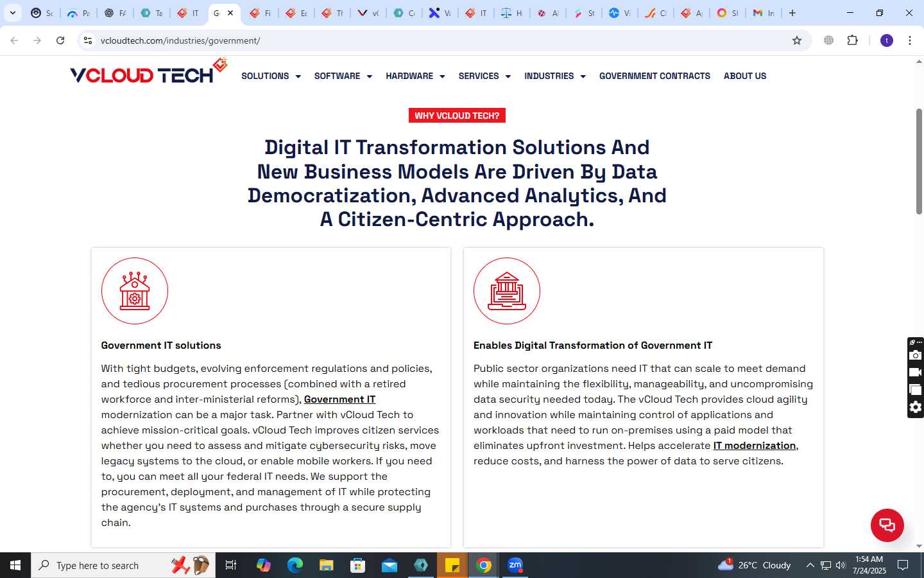Go forward to the next page

coord(37,40)
